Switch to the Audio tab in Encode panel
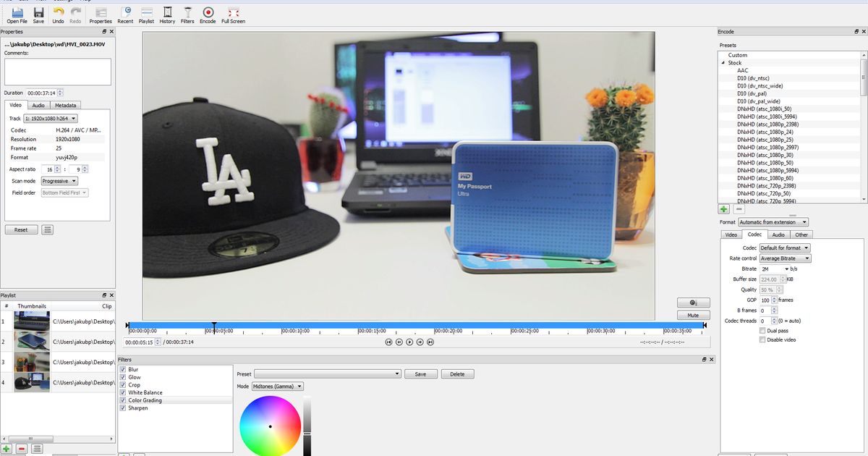Screen dimensions: 868x456 778,235
